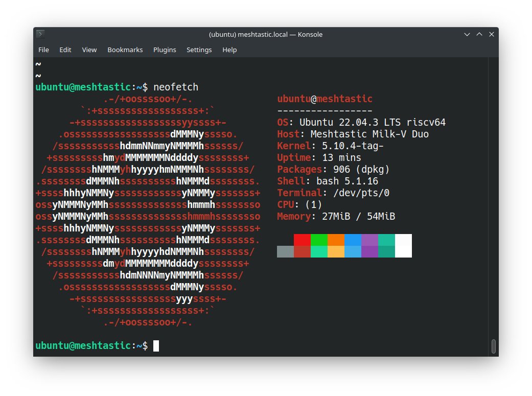
Task: Open the Plugins menu
Action: click(165, 50)
